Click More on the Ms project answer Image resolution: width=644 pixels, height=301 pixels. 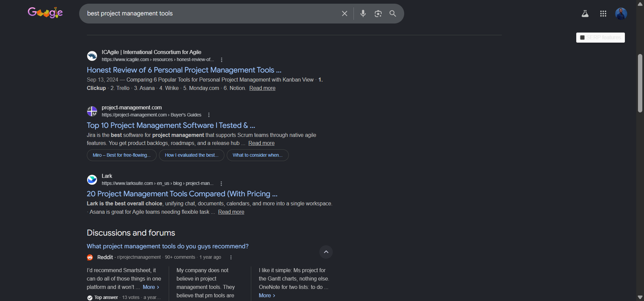coord(267,296)
